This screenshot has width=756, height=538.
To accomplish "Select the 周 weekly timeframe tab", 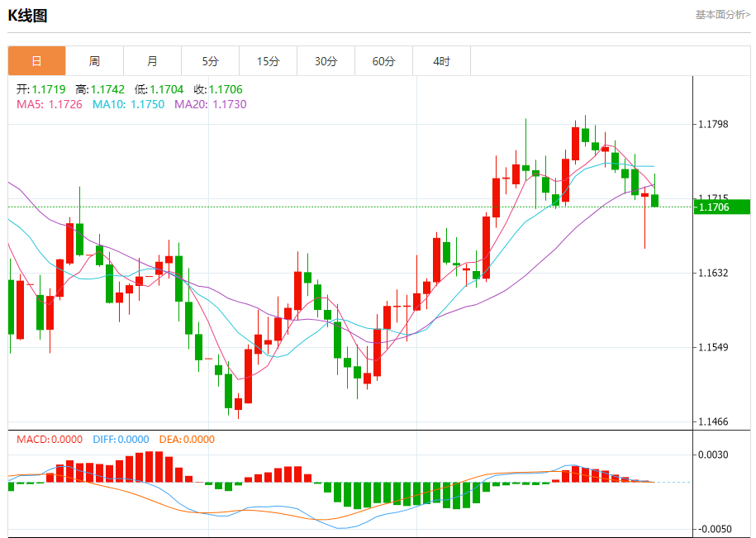I will [94, 61].
